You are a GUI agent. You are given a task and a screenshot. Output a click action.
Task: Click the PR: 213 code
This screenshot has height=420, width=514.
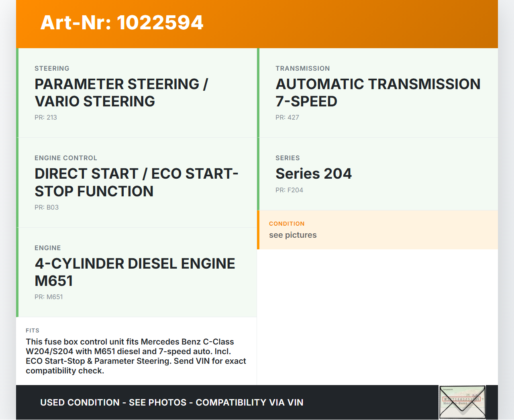coord(46,118)
